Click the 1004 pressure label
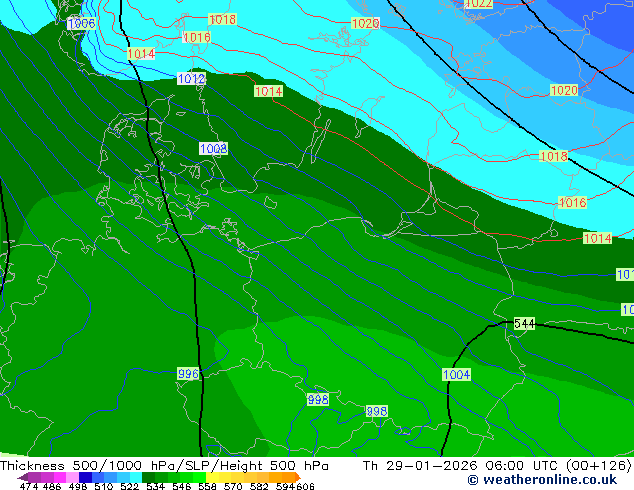 coord(456,374)
